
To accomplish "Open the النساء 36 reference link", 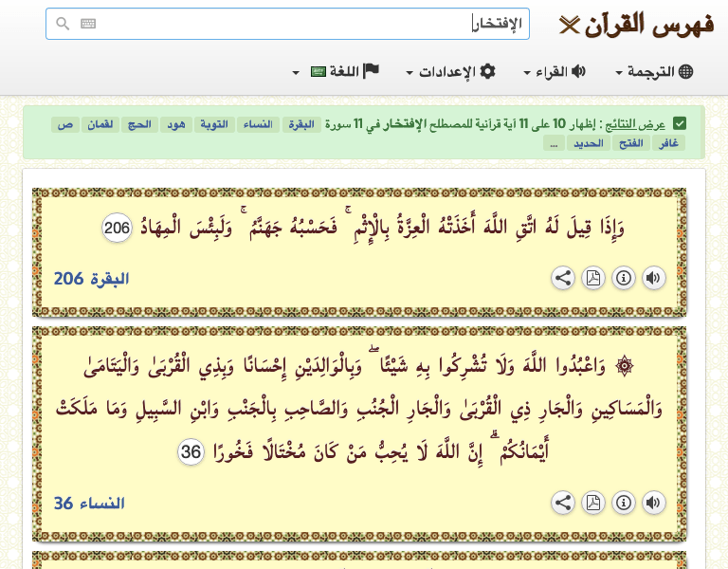I will pos(89,504).
